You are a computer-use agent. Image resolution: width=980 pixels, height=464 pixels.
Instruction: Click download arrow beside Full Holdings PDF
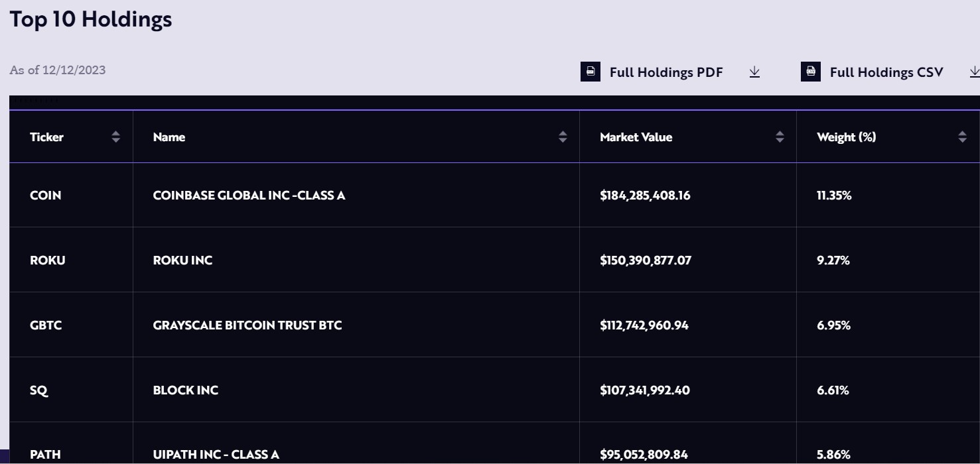(x=754, y=72)
